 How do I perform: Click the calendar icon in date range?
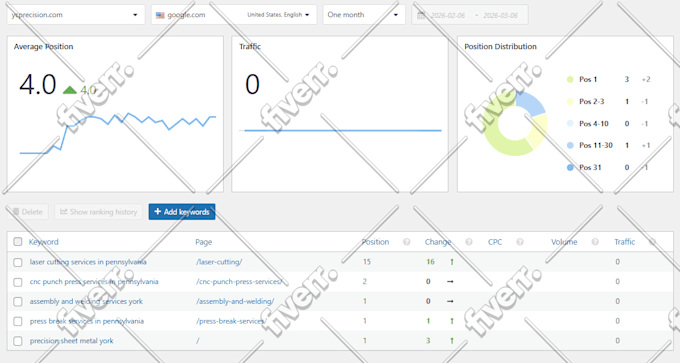coord(421,15)
